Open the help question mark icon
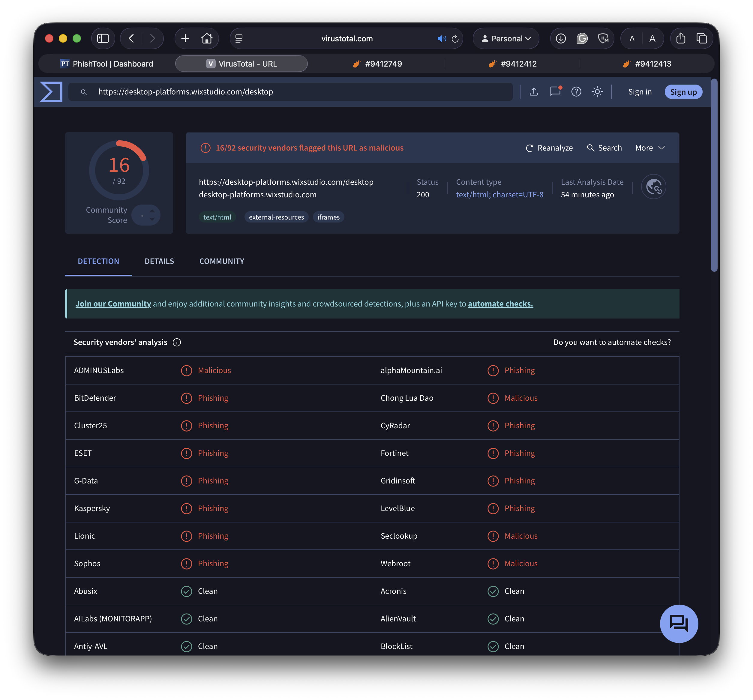753x700 pixels. [576, 91]
